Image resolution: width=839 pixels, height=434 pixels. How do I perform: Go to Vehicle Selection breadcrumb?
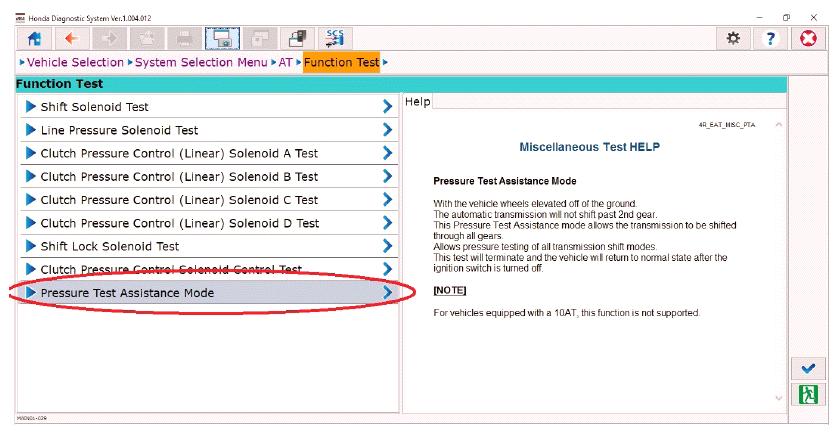point(75,63)
